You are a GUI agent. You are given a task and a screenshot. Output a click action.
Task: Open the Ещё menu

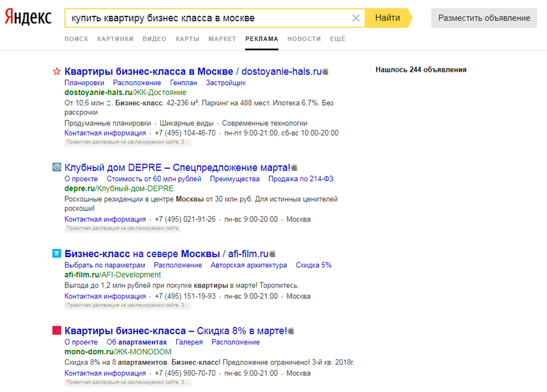337,39
